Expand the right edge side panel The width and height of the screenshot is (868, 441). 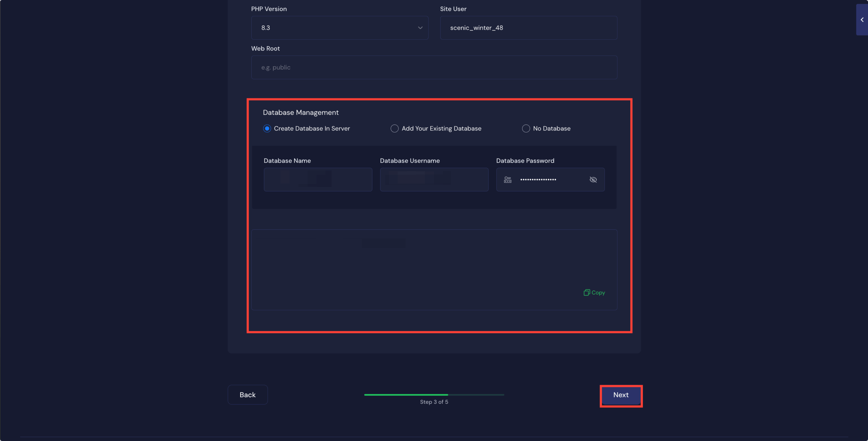(x=862, y=20)
